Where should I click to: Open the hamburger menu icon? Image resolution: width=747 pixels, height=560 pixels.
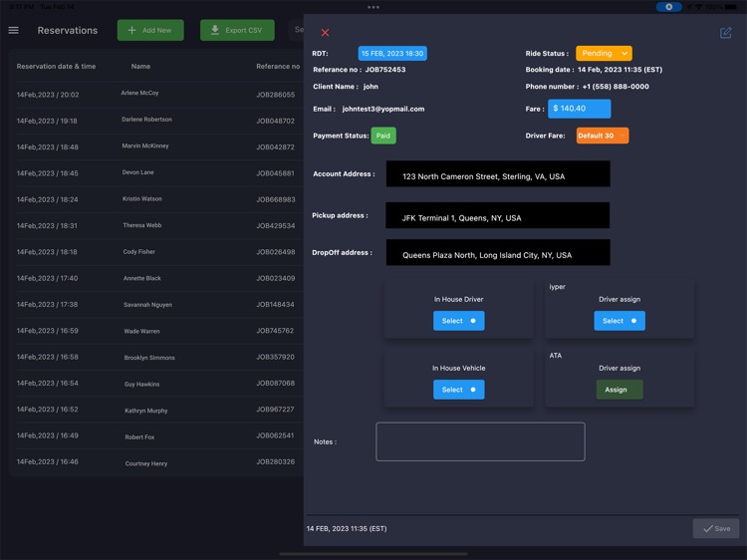coord(13,30)
